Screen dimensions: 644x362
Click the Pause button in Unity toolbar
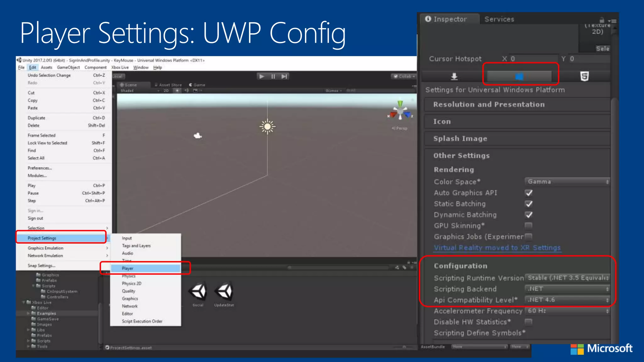coord(273,76)
